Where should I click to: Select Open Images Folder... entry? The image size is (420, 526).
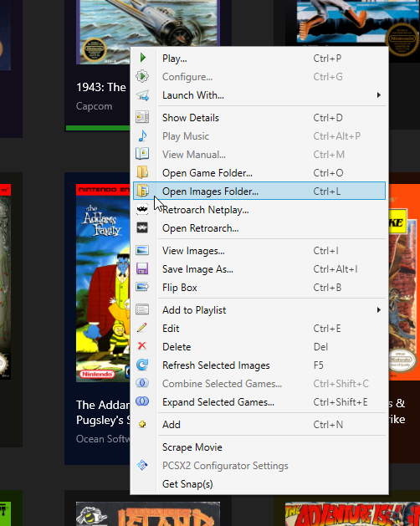coord(259,191)
